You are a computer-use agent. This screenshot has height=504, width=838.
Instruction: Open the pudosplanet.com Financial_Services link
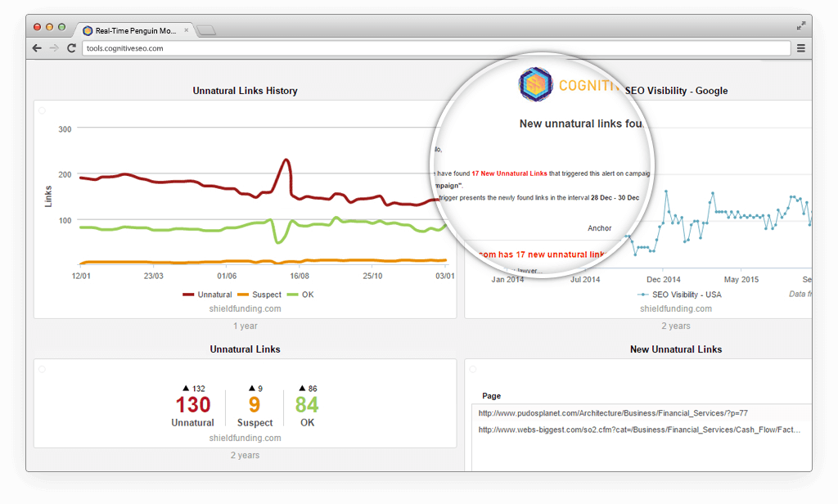tap(613, 413)
